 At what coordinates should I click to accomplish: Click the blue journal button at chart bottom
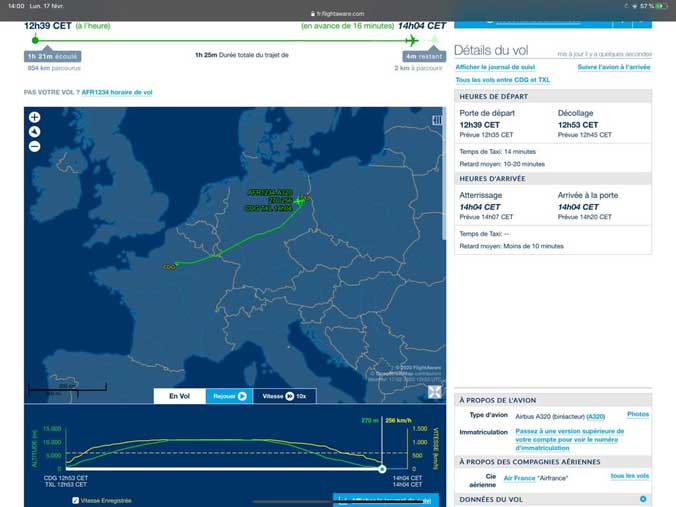pyautogui.click(x=386, y=500)
